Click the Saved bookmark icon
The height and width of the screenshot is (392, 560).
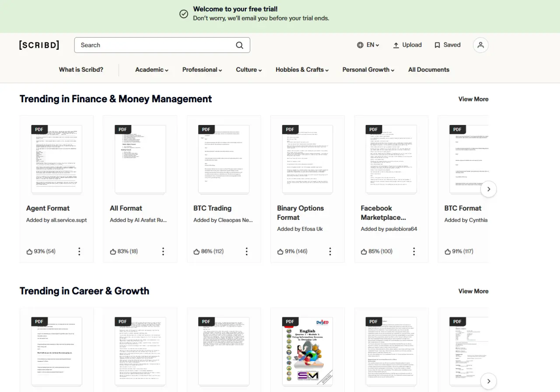click(x=437, y=45)
